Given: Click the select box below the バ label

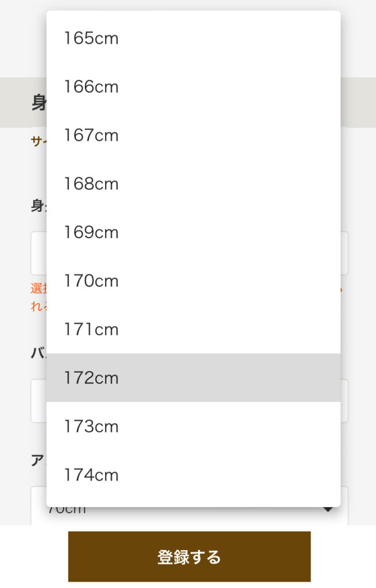Looking at the screenshot, I should coord(38,401).
